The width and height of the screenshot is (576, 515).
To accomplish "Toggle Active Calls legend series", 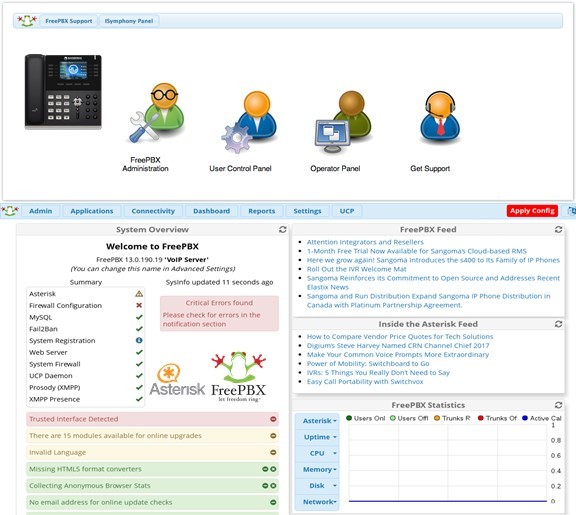I will click(x=542, y=418).
